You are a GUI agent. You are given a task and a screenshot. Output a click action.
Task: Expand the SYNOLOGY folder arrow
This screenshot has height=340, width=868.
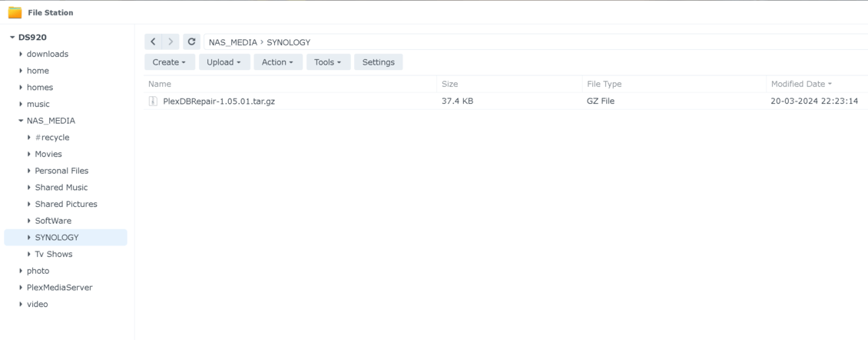pyautogui.click(x=28, y=238)
